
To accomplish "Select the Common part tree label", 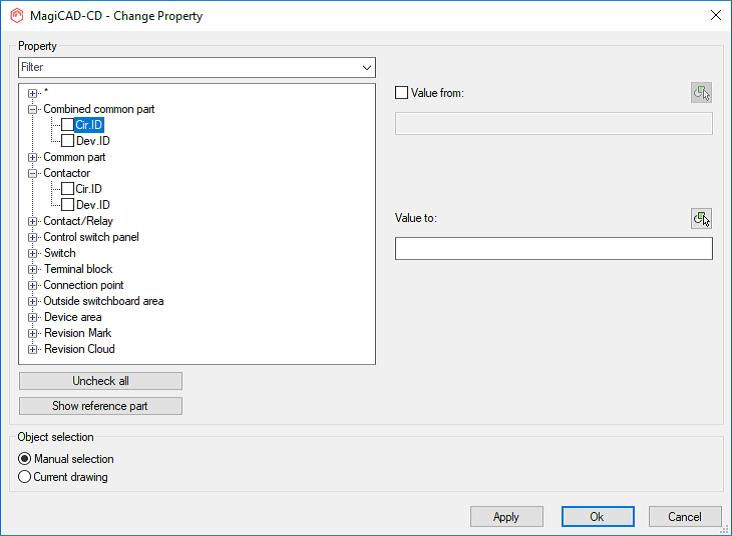I will click(74, 157).
